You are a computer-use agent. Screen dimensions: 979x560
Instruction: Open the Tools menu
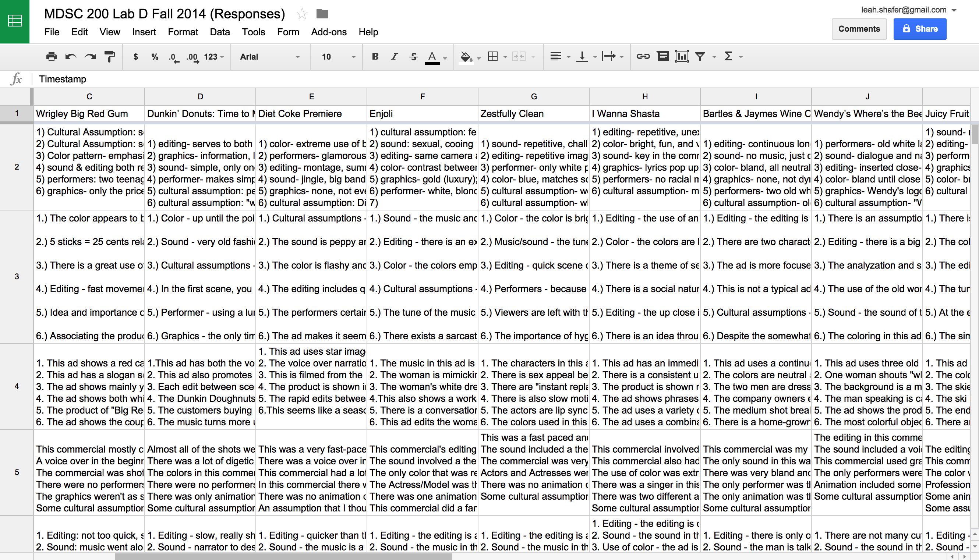[253, 32]
